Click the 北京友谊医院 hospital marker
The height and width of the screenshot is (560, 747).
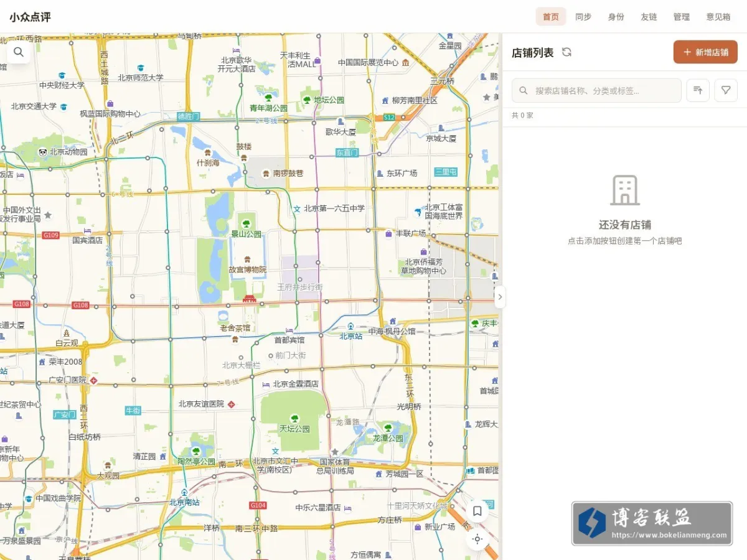(x=231, y=404)
